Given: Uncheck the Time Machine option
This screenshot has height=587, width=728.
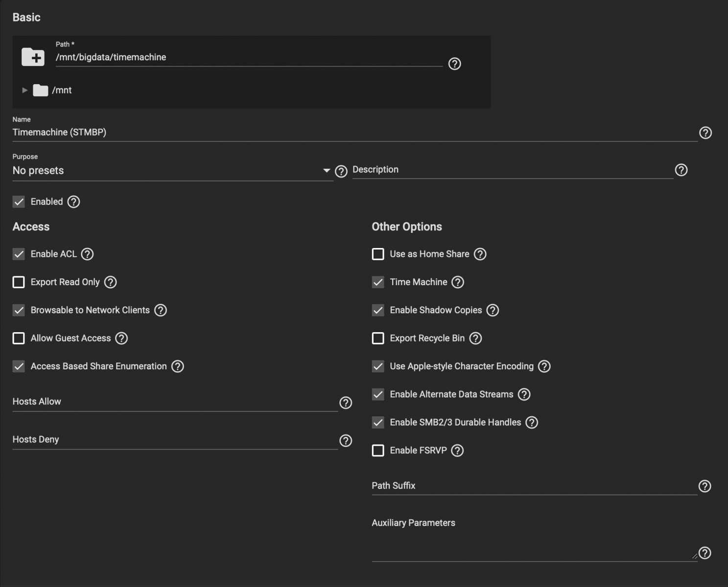Looking at the screenshot, I should (378, 282).
